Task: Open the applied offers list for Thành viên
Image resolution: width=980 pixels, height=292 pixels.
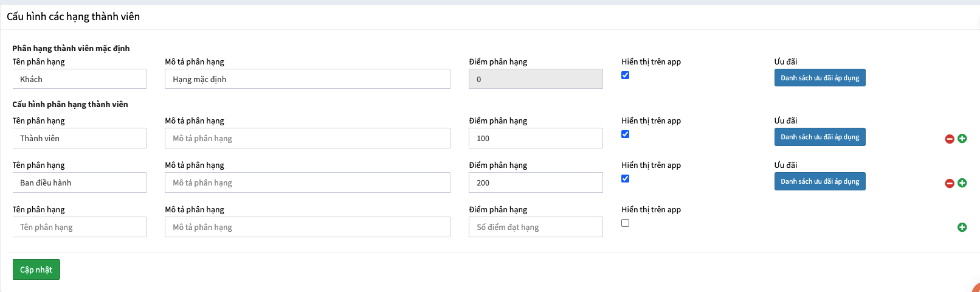Action: 820,137
